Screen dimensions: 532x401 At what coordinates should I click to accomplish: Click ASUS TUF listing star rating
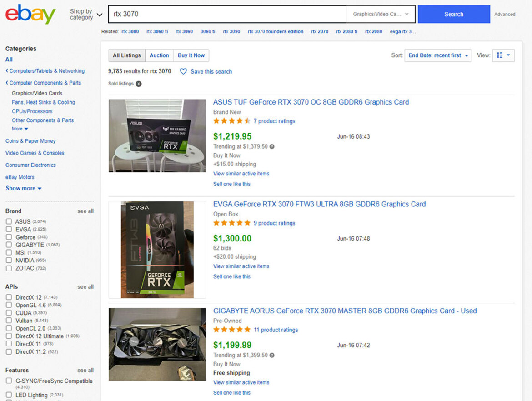(x=232, y=121)
